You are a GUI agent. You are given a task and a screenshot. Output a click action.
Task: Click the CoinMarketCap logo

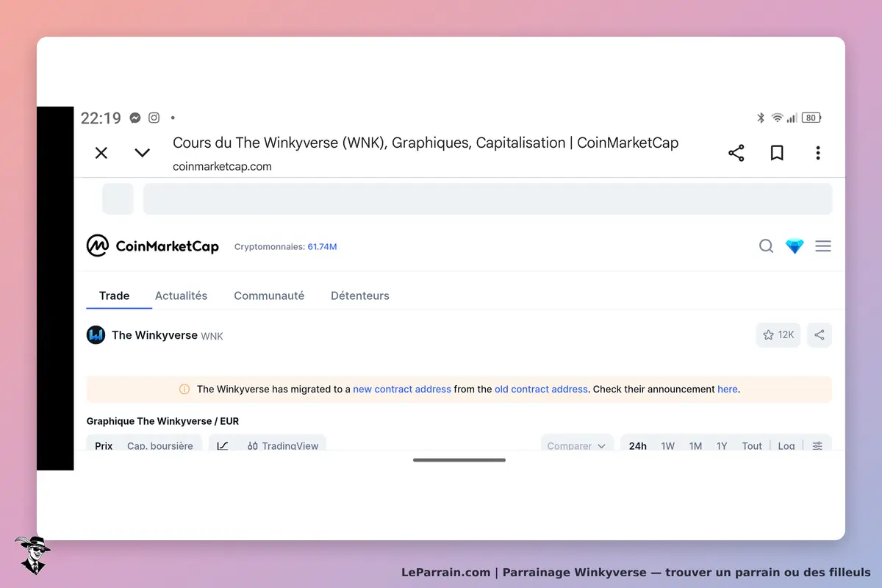click(153, 246)
